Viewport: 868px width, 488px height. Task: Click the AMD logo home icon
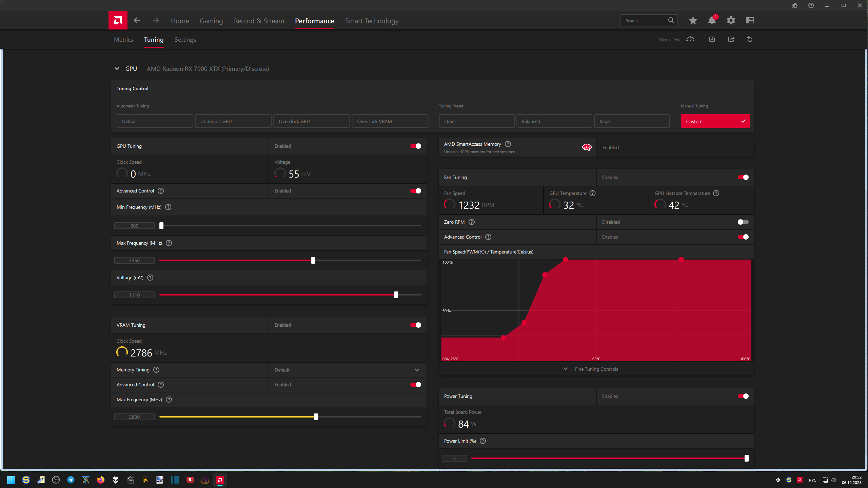point(118,20)
